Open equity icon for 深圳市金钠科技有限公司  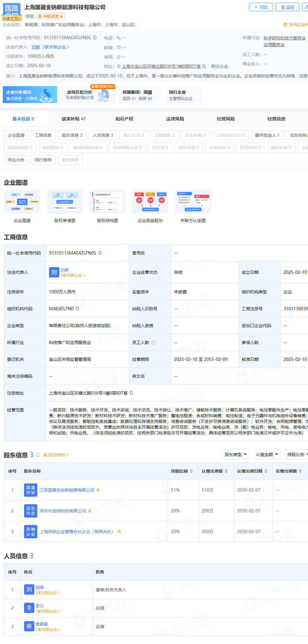pos(90,511)
